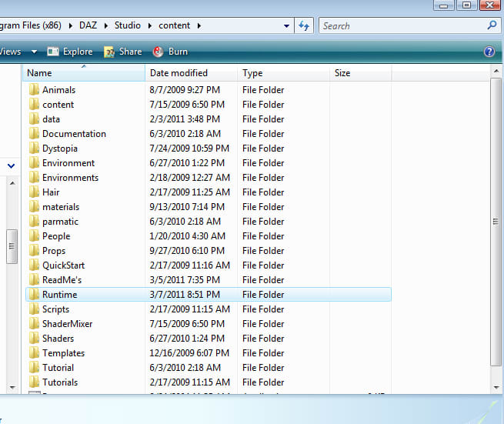Expand the DAZ breadcrumb arrow
Viewport: 504px width, 424px height.
[106, 25]
